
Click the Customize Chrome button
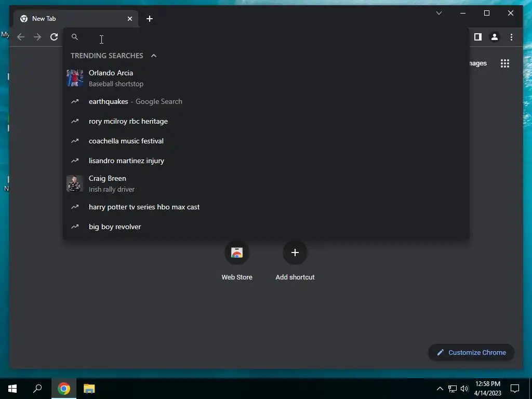click(x=471, y=353)
